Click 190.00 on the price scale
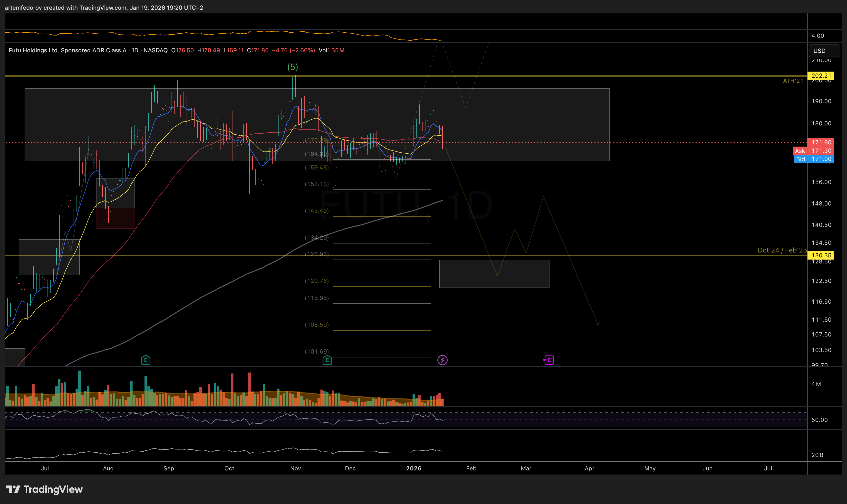847x504 pixels. tap(821, 101)
